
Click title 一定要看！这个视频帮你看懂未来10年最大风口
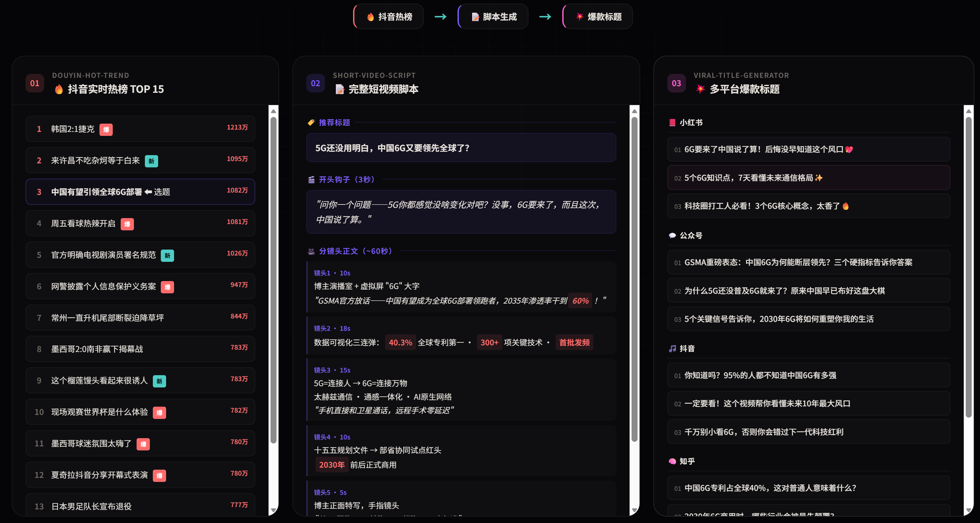pos(809,404)
